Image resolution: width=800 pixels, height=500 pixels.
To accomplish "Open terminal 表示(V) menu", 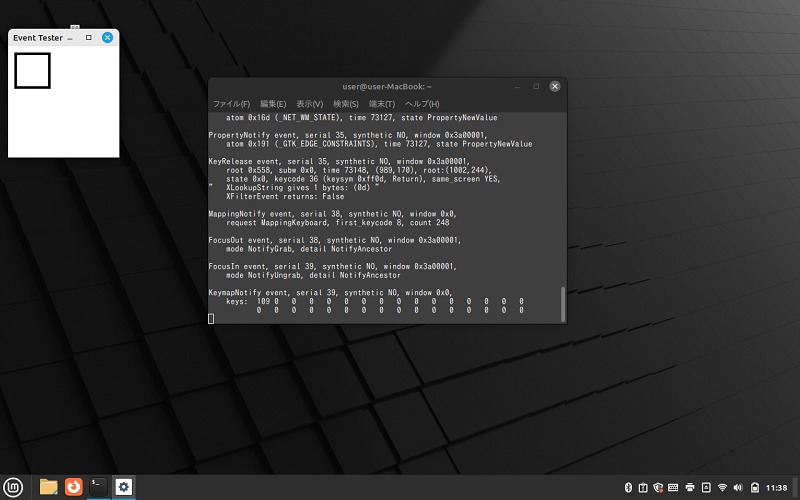I will coord(310,104).
